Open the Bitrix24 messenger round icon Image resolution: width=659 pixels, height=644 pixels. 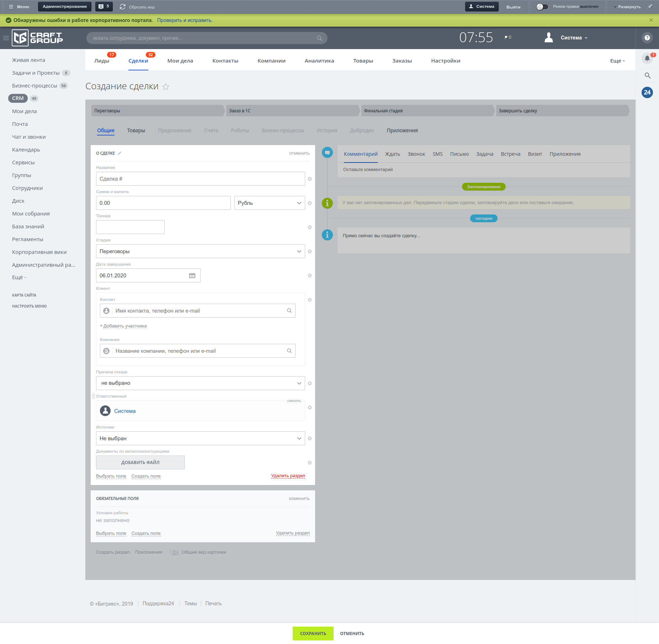tap(647, 92)
